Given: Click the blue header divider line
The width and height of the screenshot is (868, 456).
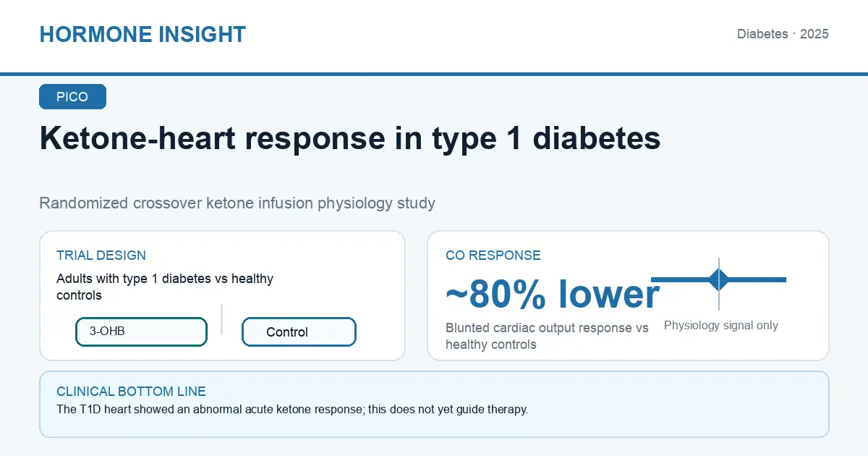Looking at the screenshot, I should click(434, 74).
